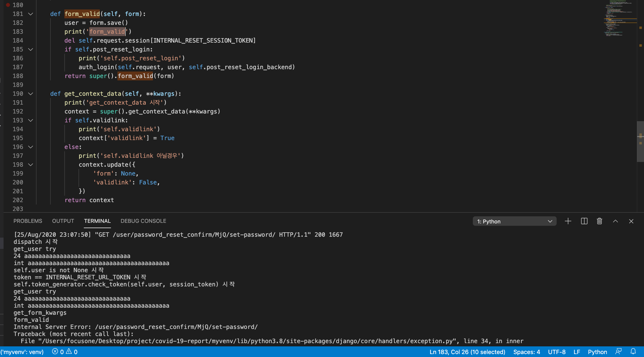The width and height of the screenshot is (644, 357).
Task: Collapse the else block at line 196
Action: 30,147
